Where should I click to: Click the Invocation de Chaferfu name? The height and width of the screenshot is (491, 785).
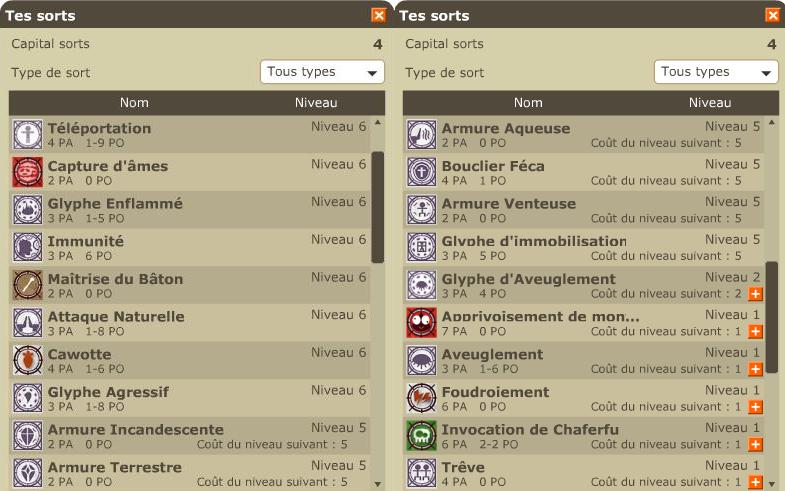(x=530, y=430)
